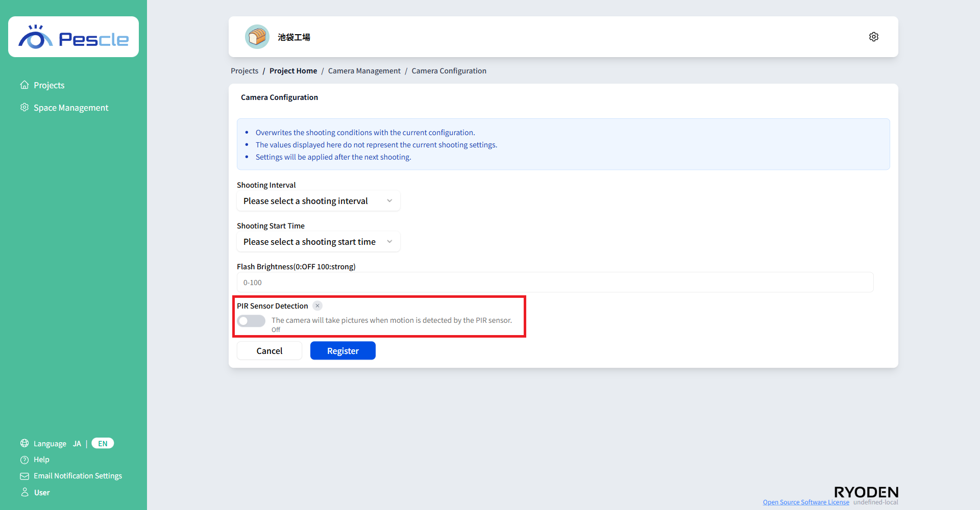Screen dimensions: 980x510
Task: Select the EN language pill
Action: [102, 443]
